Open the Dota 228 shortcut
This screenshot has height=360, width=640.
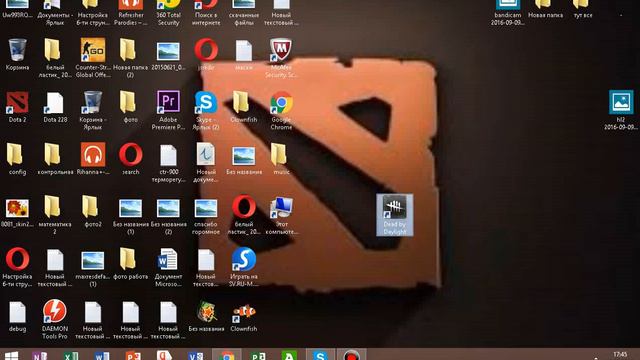click(55, 107)
